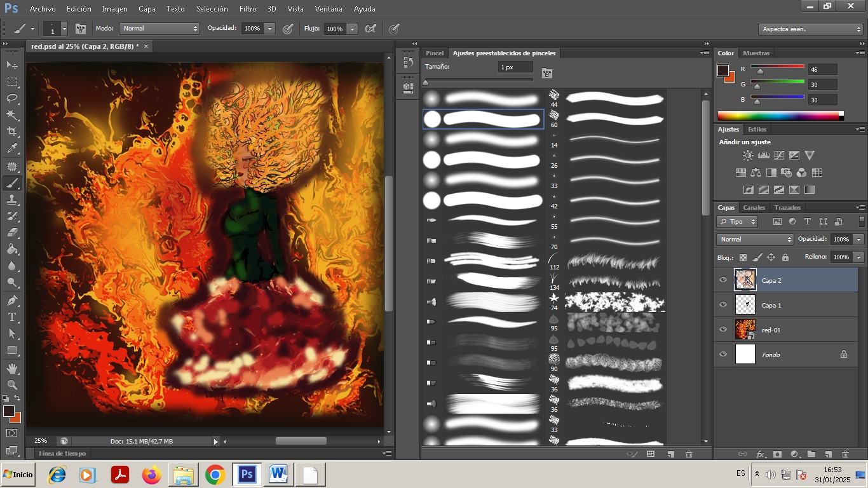
Task: Click the Inicio start button
Action: coord(18,475)
